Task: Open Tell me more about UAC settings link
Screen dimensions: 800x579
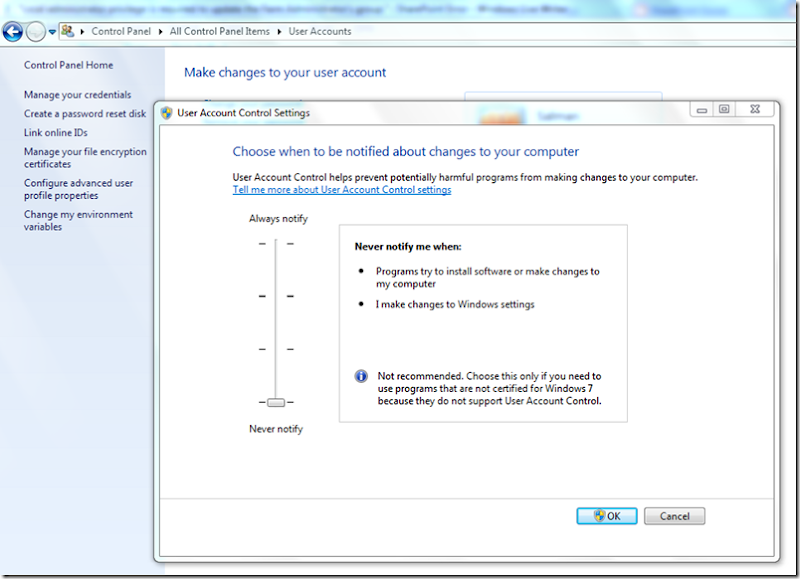Action: pyautogui.click(x=342, y=190)
